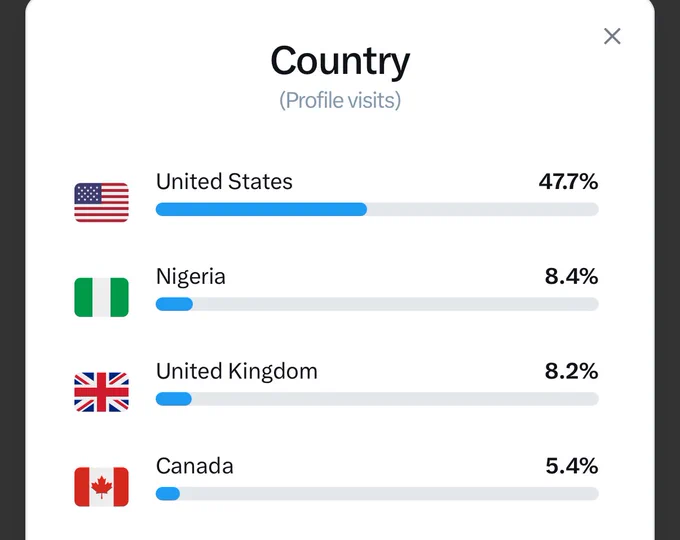
Task: Close the Country profile visits dialog
Action: point(612,36)
